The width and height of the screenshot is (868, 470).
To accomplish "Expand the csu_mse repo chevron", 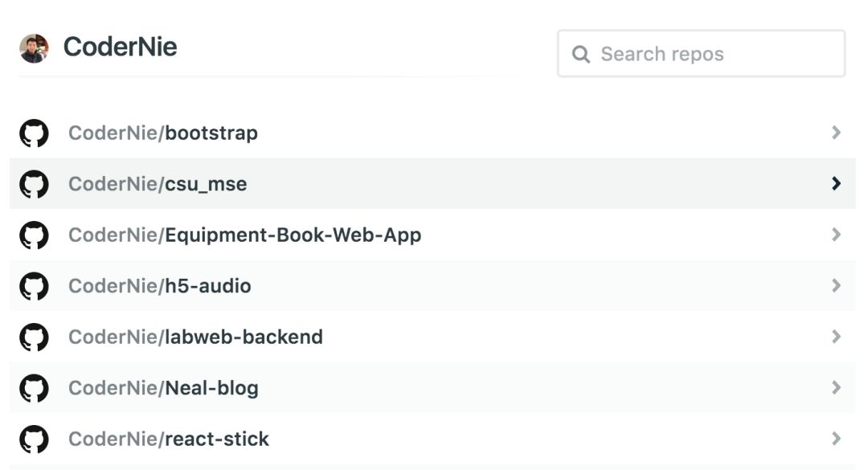I will click(x=836, y=184).
